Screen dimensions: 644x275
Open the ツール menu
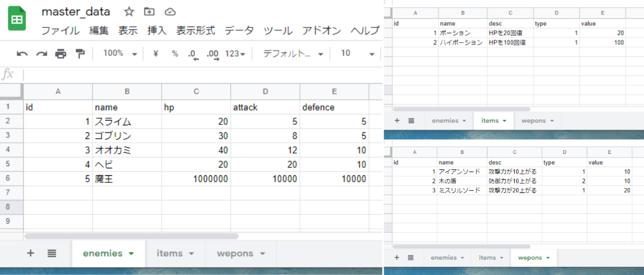(x=277, y=31)
